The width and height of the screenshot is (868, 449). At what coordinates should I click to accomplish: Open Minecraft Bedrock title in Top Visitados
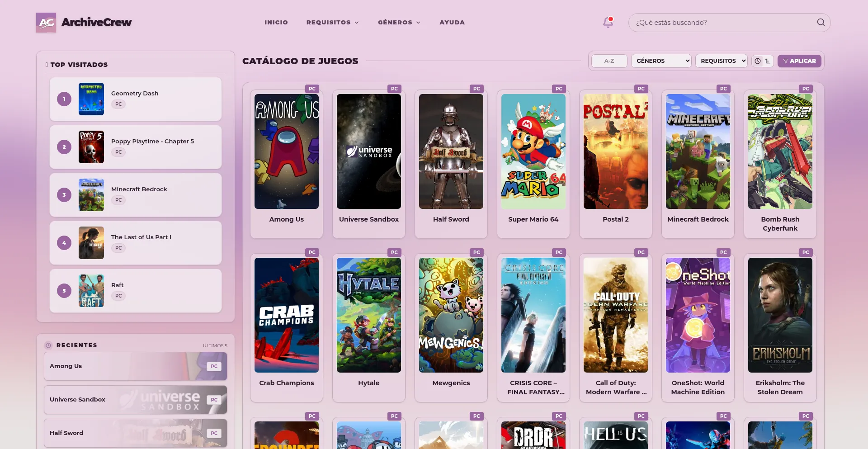click(139, 189)
